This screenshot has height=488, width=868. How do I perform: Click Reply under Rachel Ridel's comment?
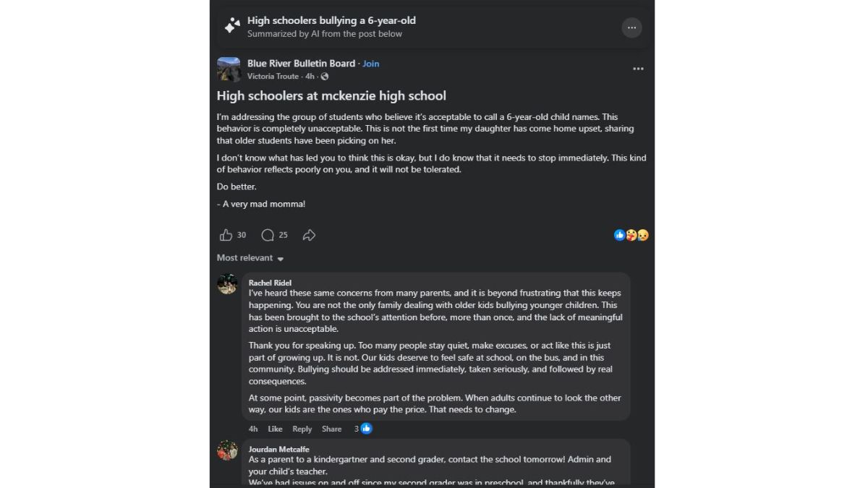coord(302,429)
